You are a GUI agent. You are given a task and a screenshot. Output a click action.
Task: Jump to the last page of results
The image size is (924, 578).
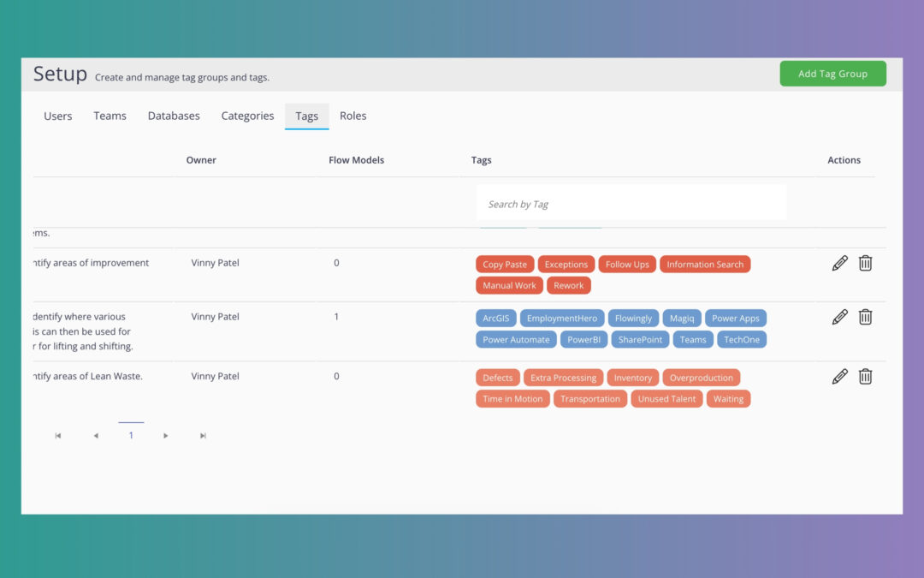tap(203, 436)
